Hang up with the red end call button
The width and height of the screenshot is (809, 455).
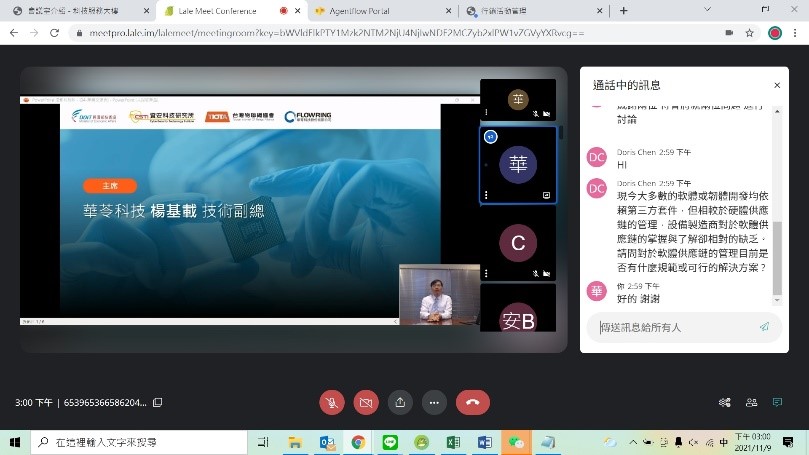[x=473, y=402]
